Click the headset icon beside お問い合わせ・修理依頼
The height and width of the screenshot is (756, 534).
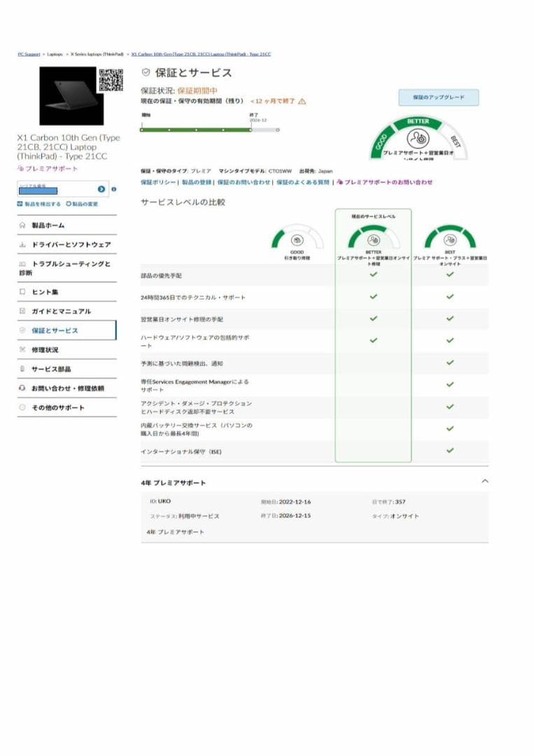[22, 388]
